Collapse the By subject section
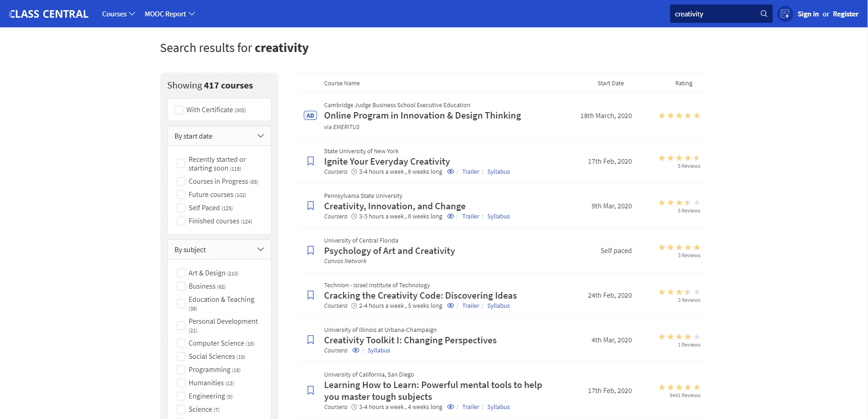Viewport: 868px width, 419px height. [x=219, y=250]
